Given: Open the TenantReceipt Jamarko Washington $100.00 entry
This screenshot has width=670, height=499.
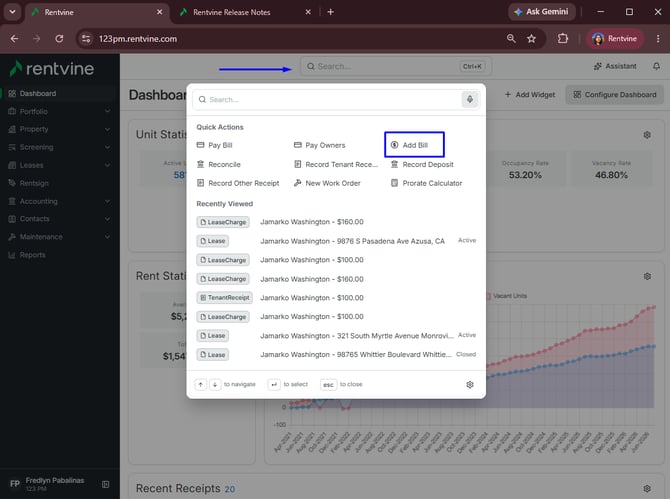Looking at the screenshot, I should (336, 298).
